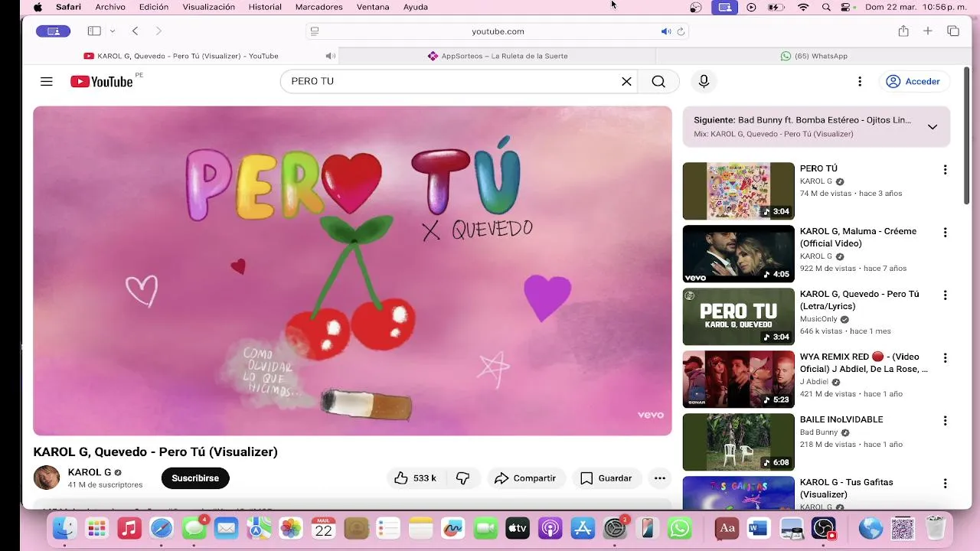
Task: Open the KAROL G channel name link
Action: tap(90, 472)
